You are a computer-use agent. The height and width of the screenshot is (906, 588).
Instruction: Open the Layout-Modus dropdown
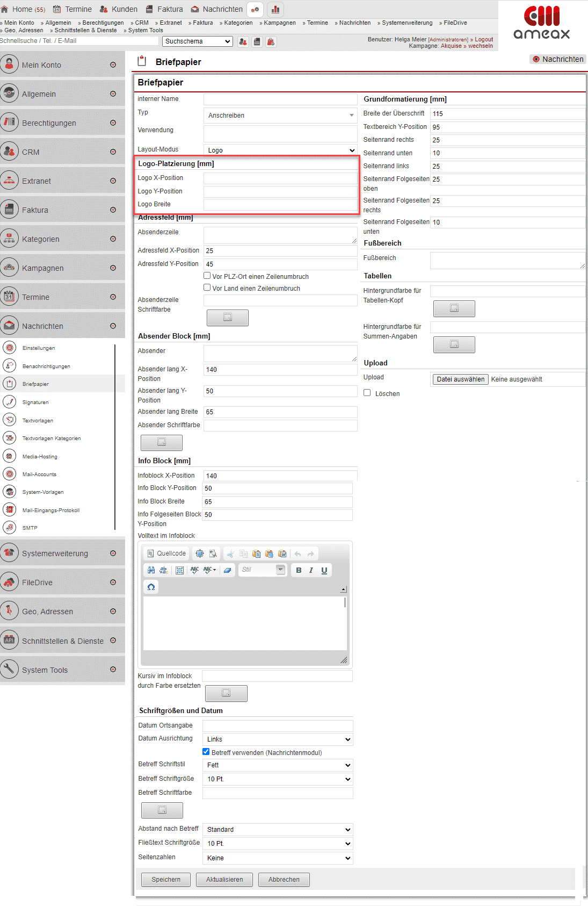280,150
